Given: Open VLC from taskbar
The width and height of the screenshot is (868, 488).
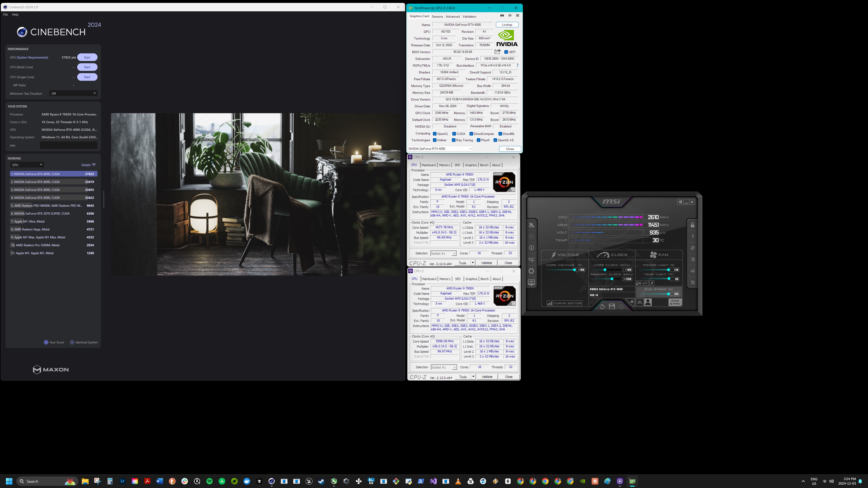Looking at the screenshot, I should [x=458, y=481].
